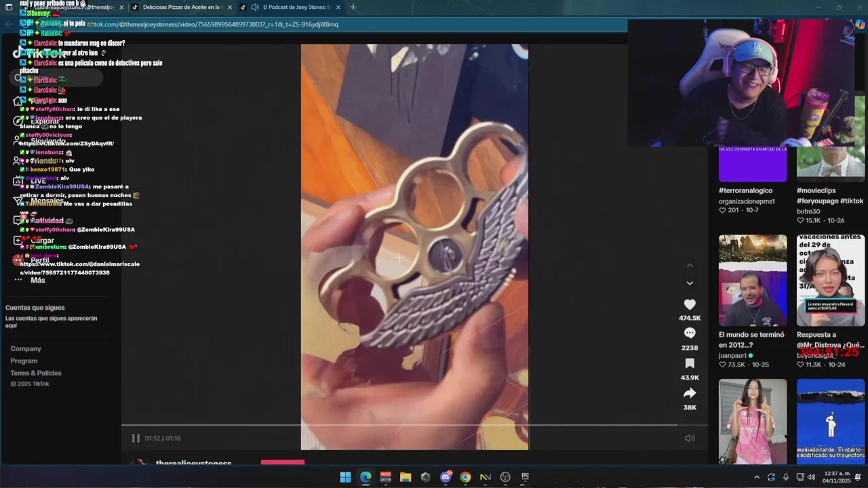Viewport: 868px width, 488px height.
Task: Open the comments bubble showing 2238
Action: pyautogui.click(x=690, y=333)
